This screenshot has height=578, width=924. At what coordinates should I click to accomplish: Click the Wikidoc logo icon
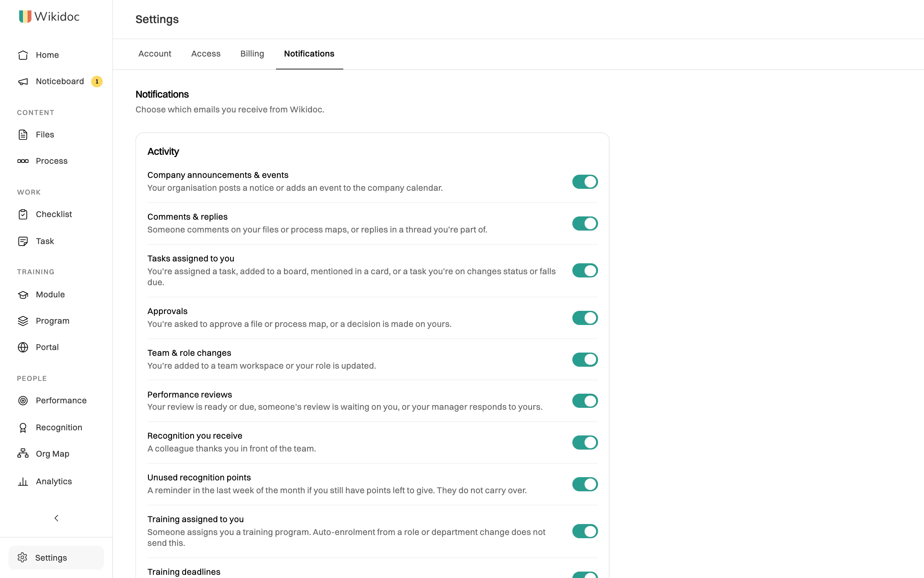(25, 16)
